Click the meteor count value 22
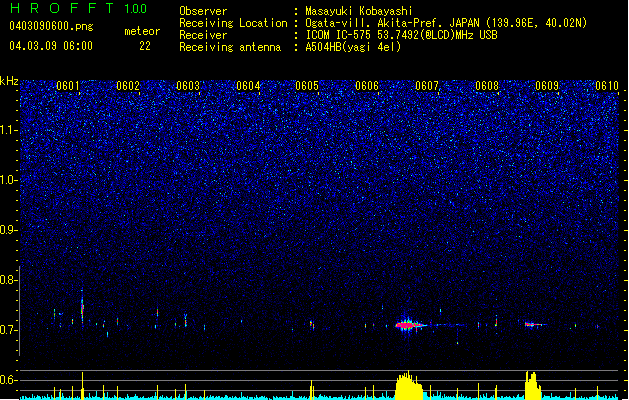Viewport: 629px width, 400px height. tap(145, 46)
